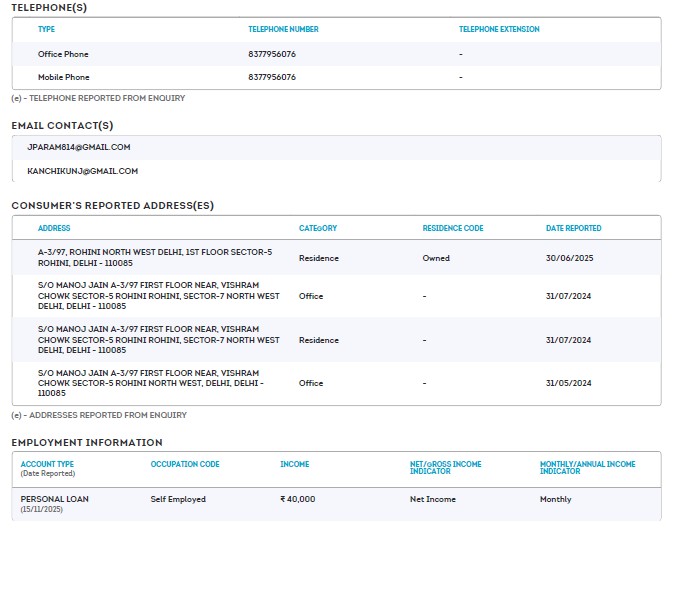Click the KANCHIKUNJ@GMAIL.COM email address
Viewport: 675px width, 590px height.
82,171
